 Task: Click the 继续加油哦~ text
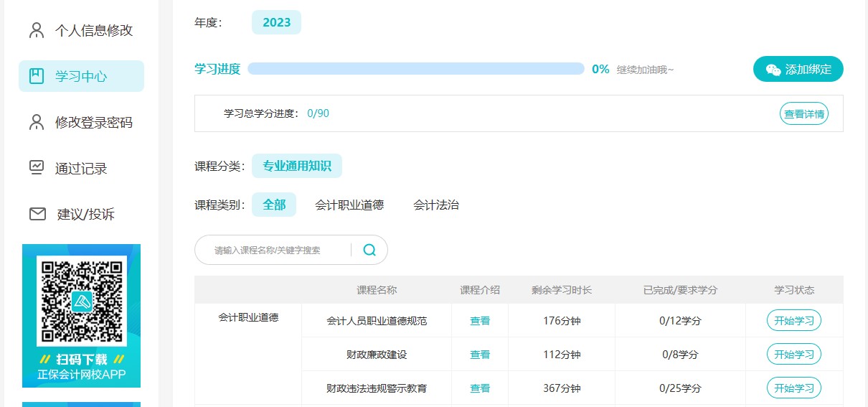[x=646, y=70]
